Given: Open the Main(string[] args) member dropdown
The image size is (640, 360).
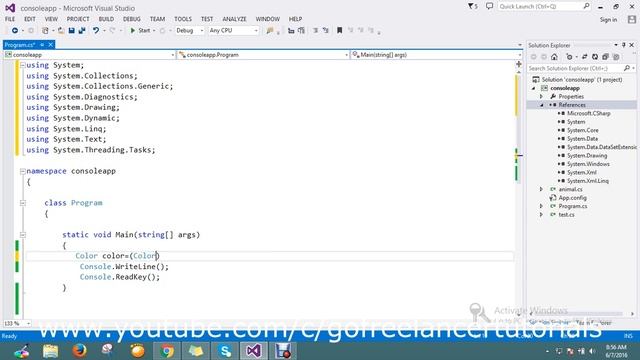Looking at the screenshot, I should coord(436,55).
